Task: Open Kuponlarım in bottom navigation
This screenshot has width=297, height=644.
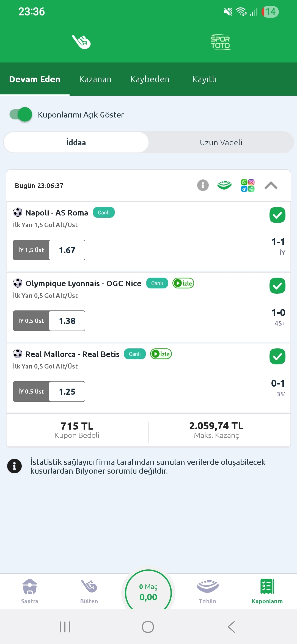Action: [267, 591]
